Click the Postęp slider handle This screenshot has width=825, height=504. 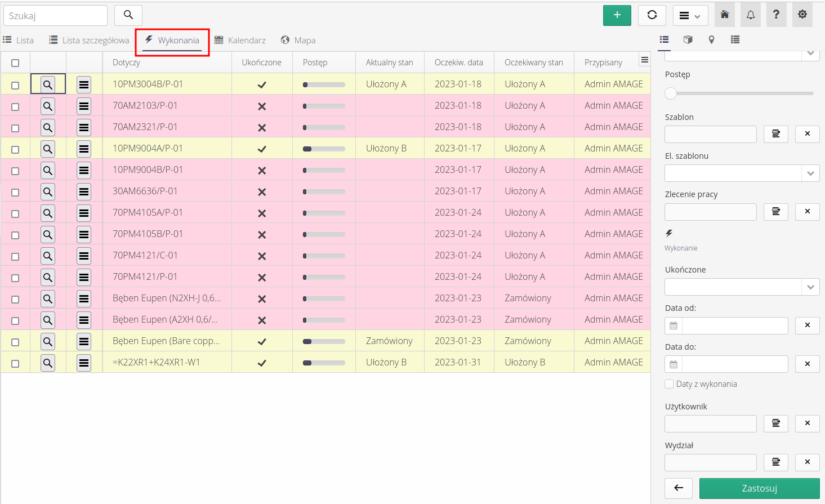671,93
